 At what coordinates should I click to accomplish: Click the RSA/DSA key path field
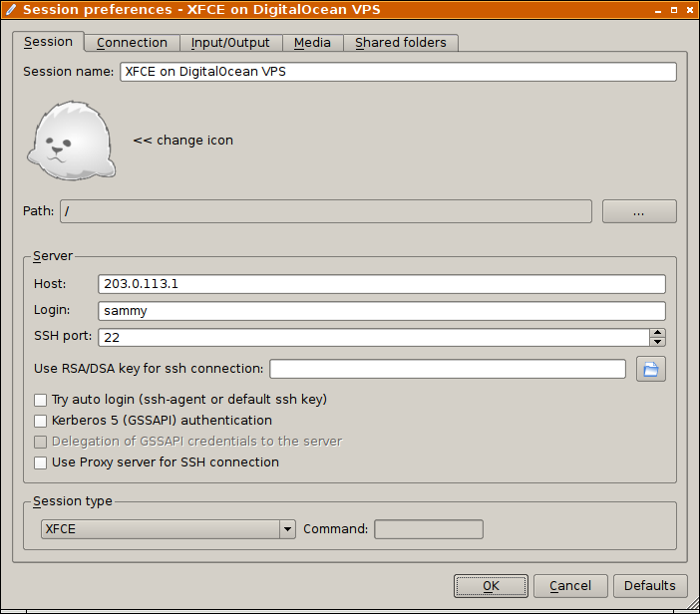(448, 369)
